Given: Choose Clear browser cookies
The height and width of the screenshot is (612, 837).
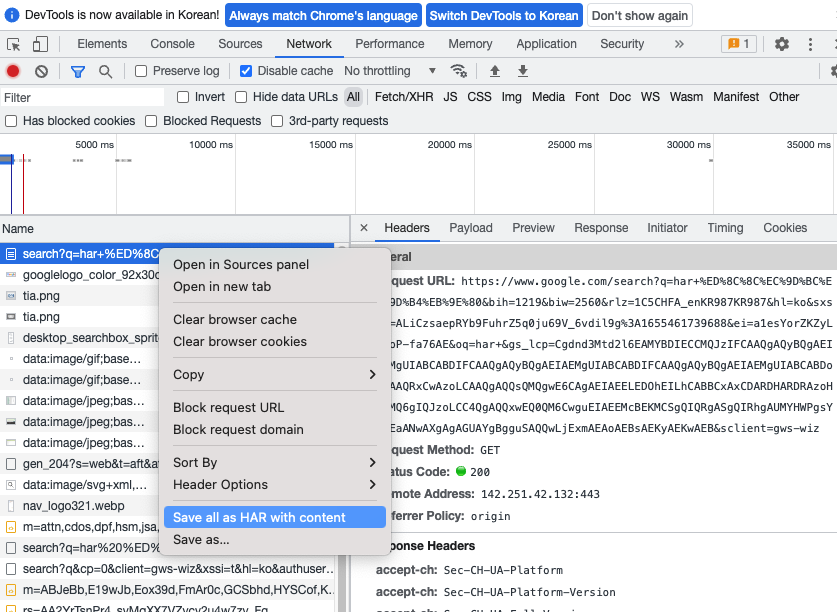Looking at the screenshot, I should pos(274,342).
